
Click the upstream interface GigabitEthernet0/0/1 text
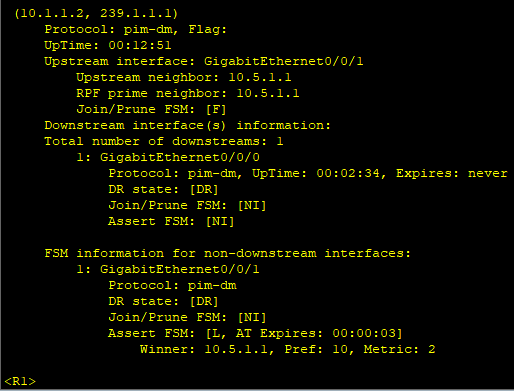284,61
